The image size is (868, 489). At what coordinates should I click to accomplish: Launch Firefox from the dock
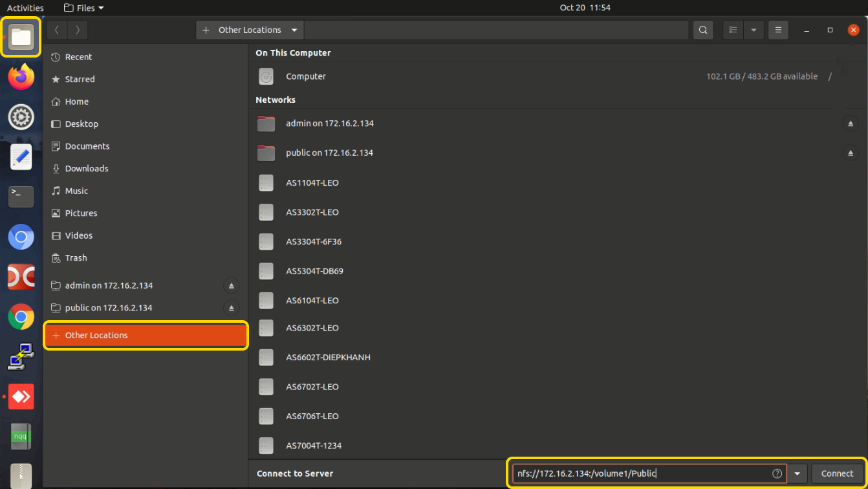click(x=21, y=78)
